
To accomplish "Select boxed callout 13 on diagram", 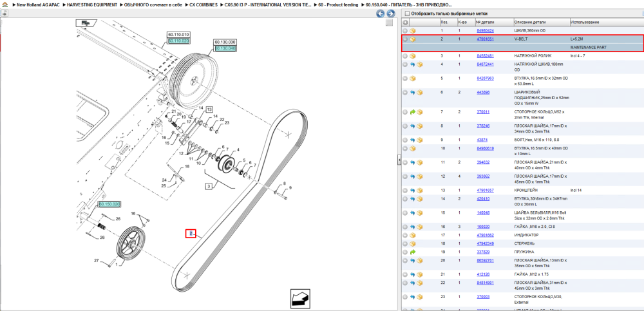I will [209, 109].
